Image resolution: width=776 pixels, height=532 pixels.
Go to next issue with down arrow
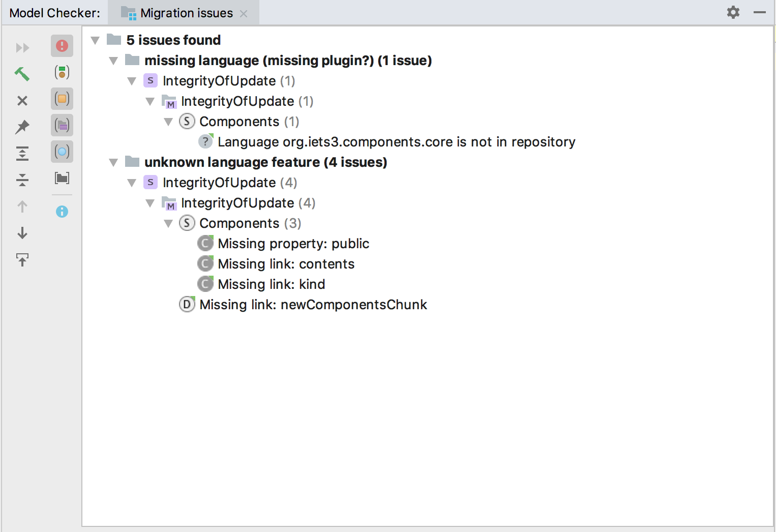tap(22, 233)
